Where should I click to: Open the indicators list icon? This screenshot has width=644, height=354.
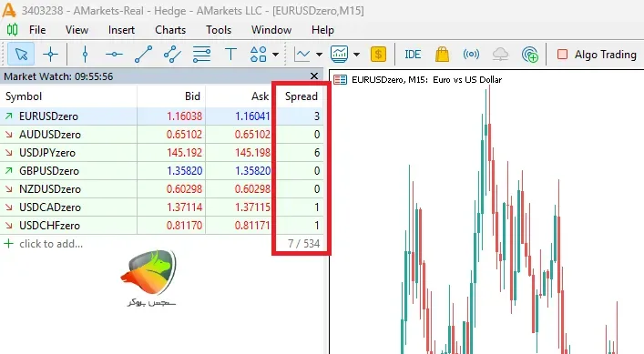pos(339,54)
